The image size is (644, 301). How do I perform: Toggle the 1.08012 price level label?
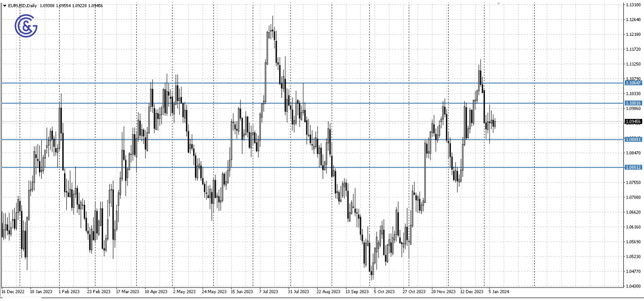click(x=633, y=168)
